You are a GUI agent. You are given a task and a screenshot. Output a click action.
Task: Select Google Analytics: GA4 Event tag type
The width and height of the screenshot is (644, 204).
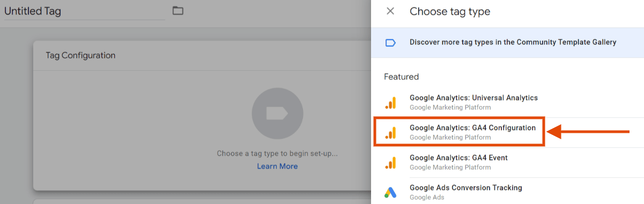pos(507,162)
